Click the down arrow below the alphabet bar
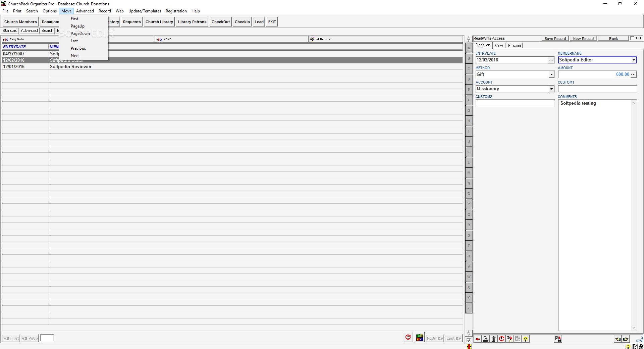This screenshot has height=349, width=644. pos(469,333)
